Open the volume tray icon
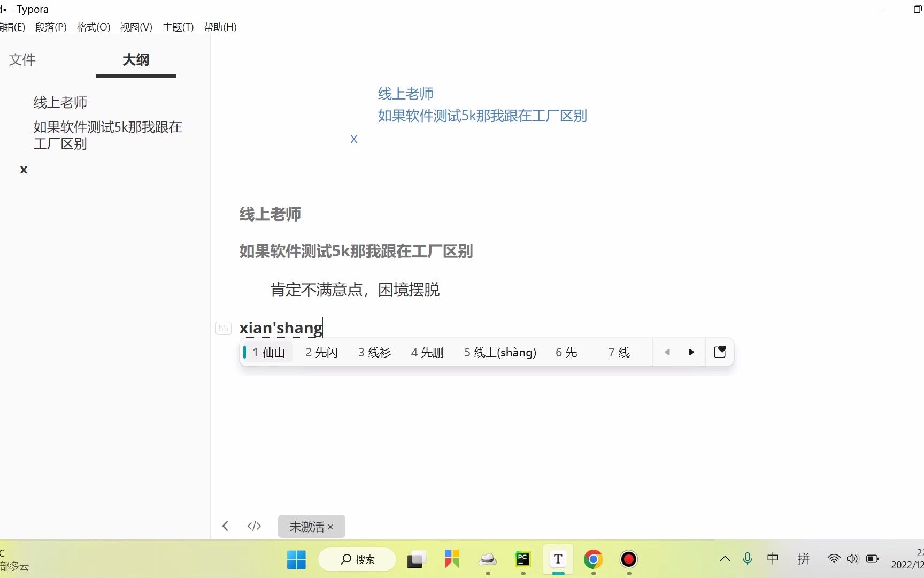The image size is (924, 578). 852,559
